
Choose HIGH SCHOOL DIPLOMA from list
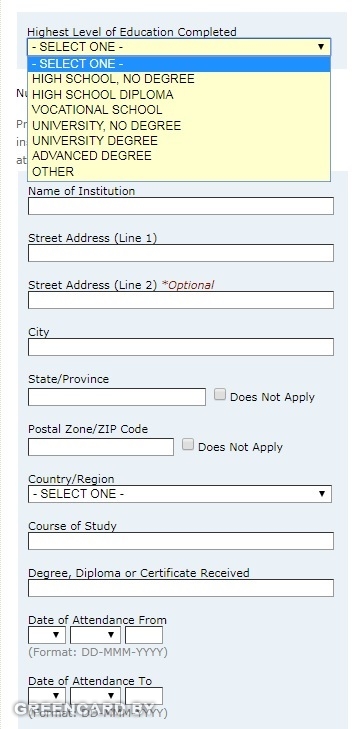coord(179,94)
